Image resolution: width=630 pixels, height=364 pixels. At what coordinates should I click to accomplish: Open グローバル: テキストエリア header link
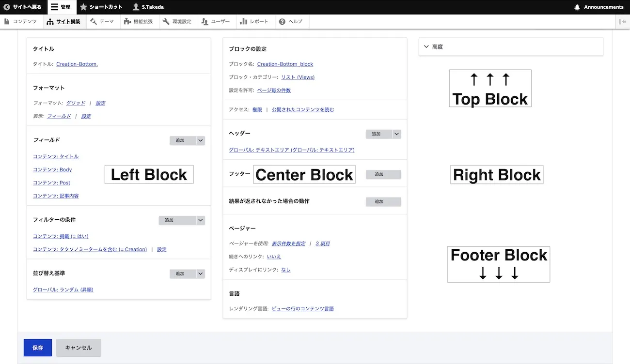292,150
